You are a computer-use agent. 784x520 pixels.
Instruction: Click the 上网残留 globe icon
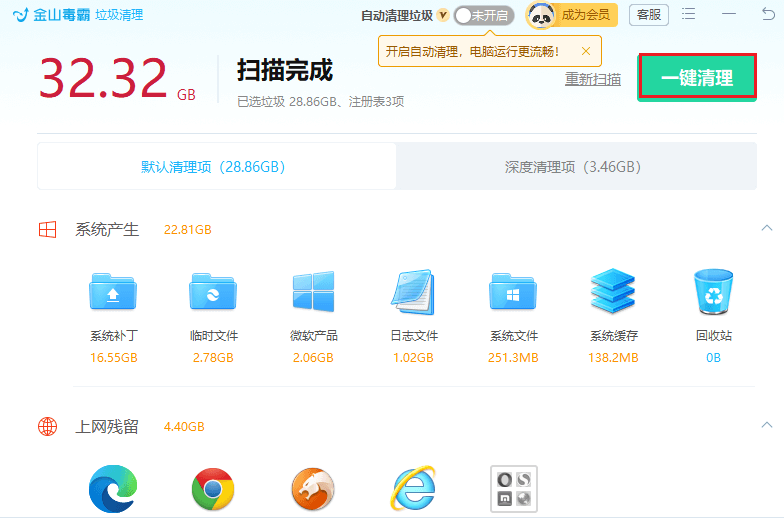pos(48,426)
